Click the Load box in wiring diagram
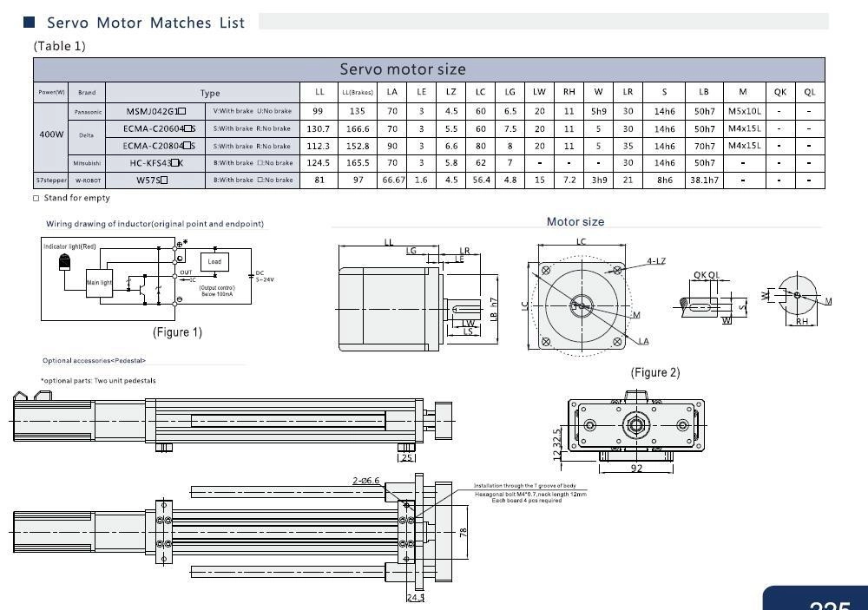Screen dimensions: 868x610 [x=214, y=261]
